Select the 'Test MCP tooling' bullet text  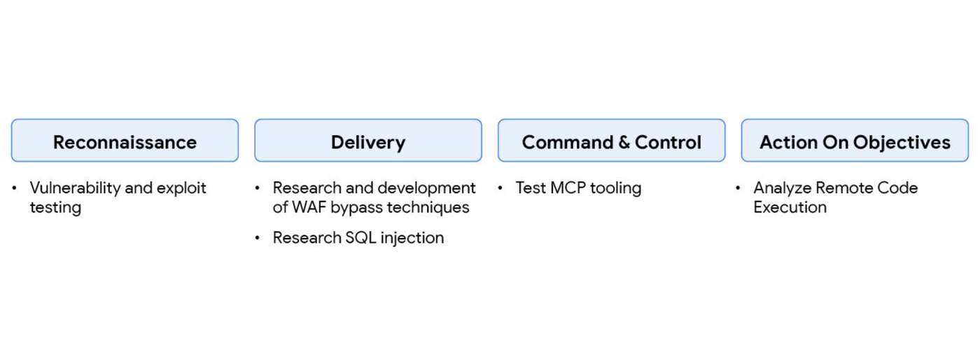578,188
